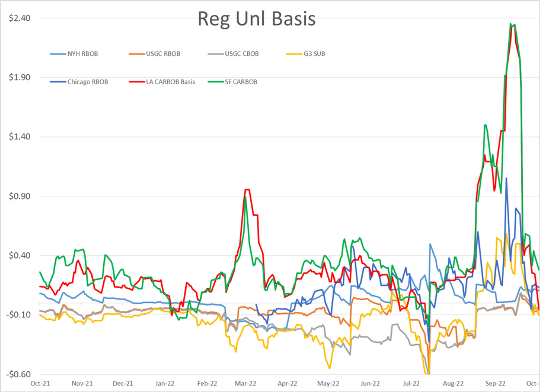Click the Feb-22 x-axis label
Image resolution: width=540 pixels, height=392 pixels.
(207, 384)
